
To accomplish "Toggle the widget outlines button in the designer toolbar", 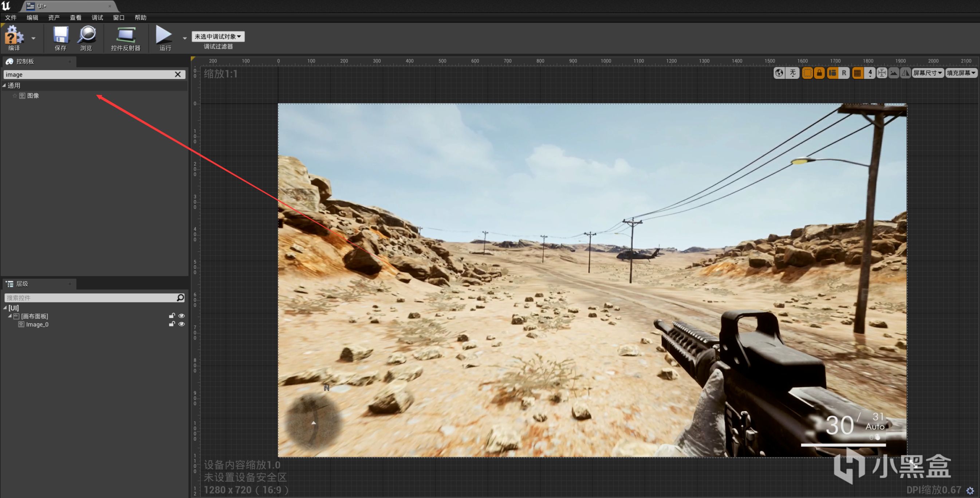I will [x=807, y=72].
